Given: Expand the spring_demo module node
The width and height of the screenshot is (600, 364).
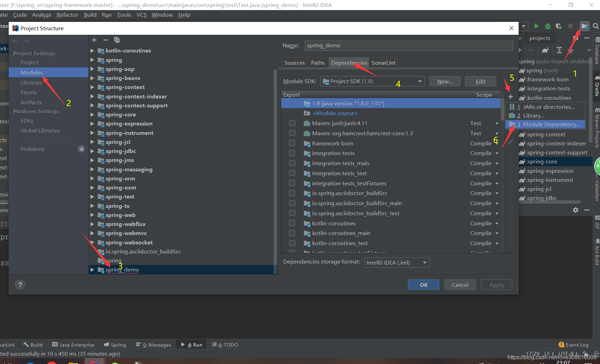Looking at the screenshot, I should click(92, 269).
